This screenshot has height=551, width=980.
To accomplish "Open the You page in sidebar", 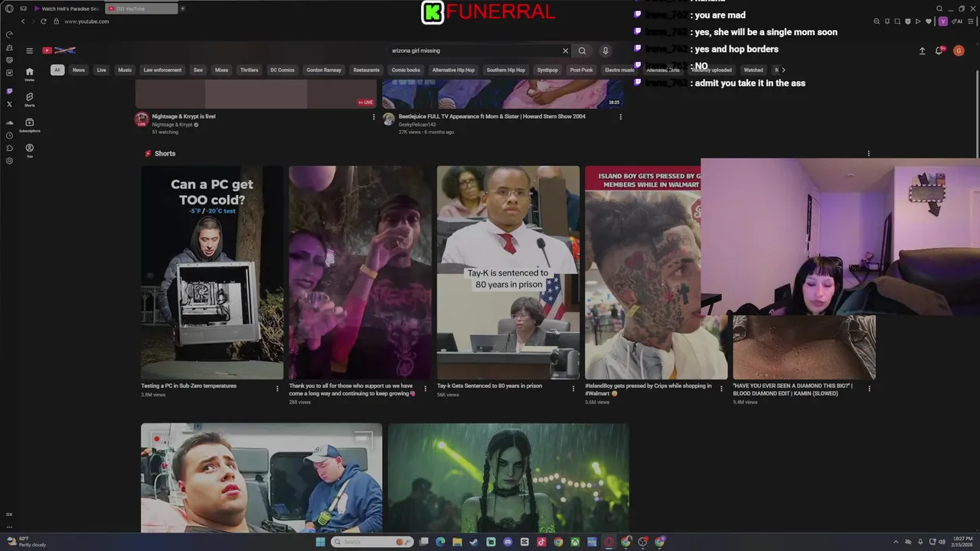I will click(x=29, y=150).
